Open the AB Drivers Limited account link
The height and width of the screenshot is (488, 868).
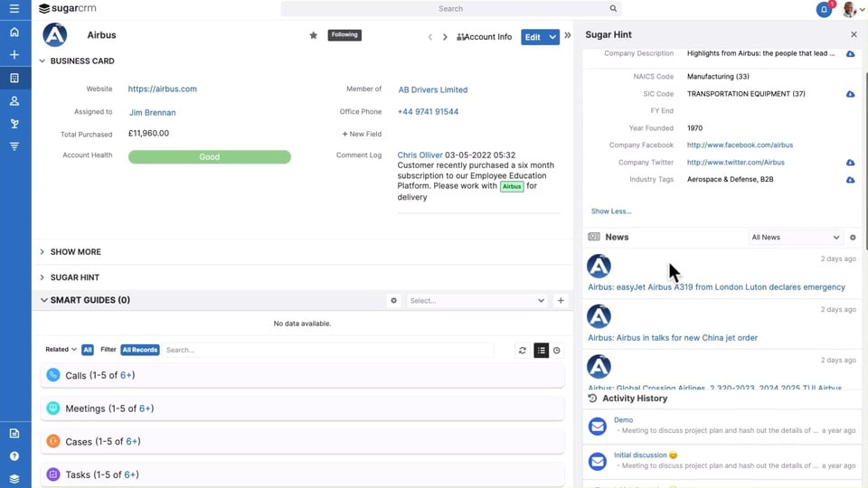[433, 89]
